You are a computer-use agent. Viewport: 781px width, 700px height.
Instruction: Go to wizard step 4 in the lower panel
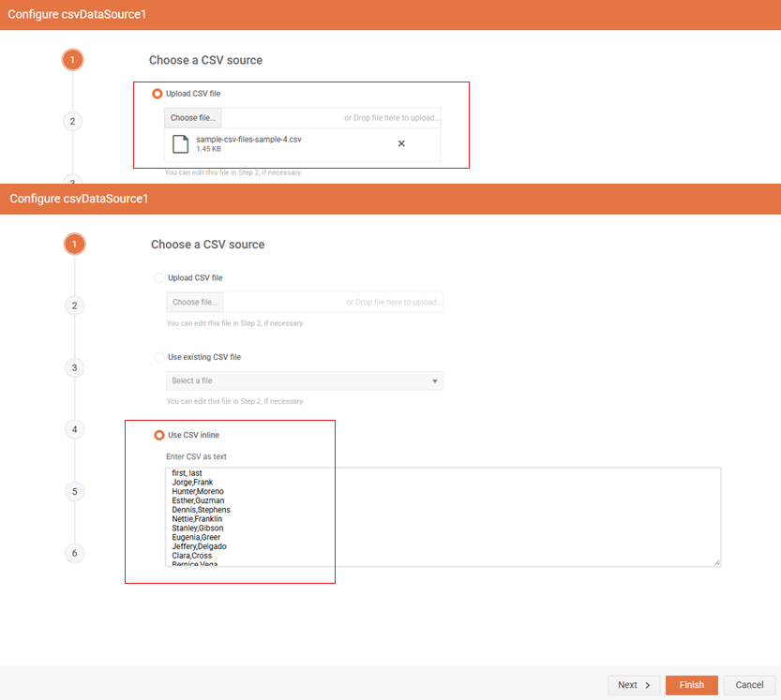click(75, 429)
